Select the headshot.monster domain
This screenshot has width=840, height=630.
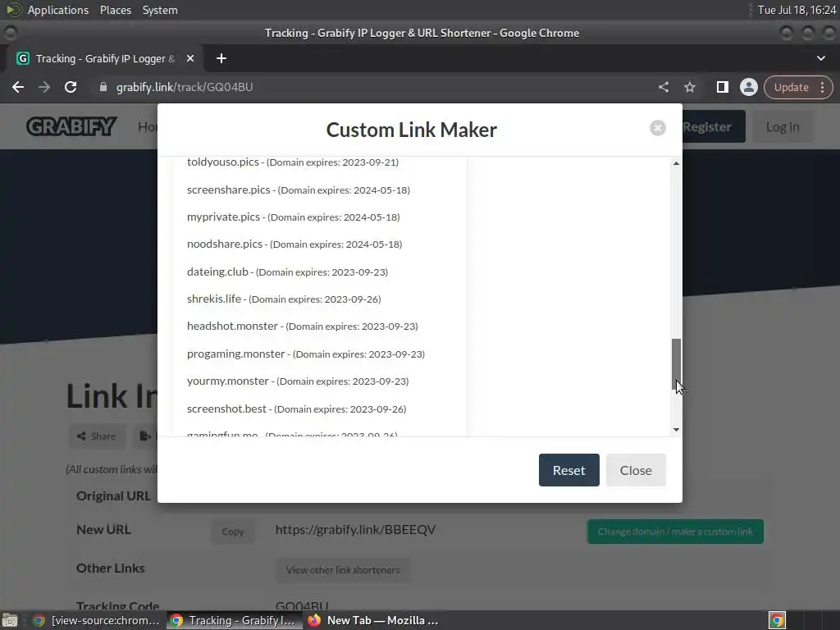coord(302,326)
